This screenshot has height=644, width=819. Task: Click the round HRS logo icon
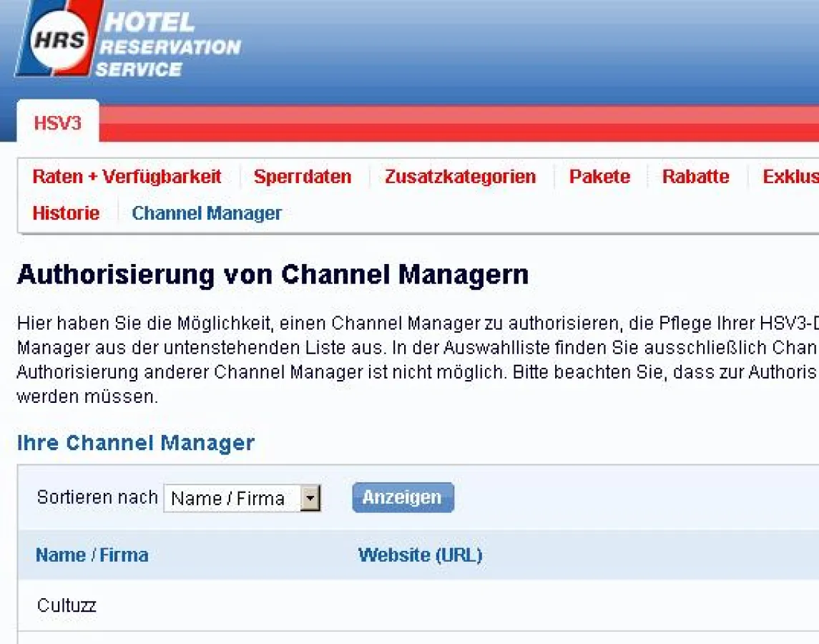[58, 39]
